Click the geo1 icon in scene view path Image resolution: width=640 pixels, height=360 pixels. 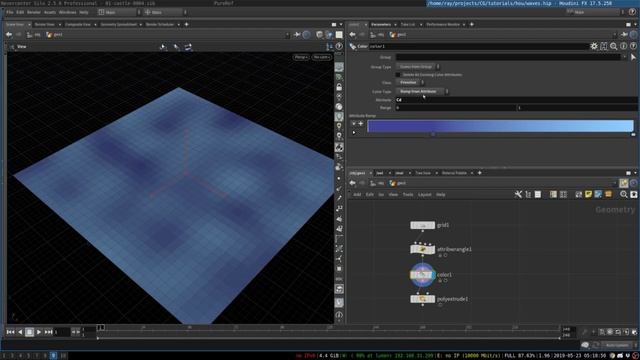coord(49,35)
